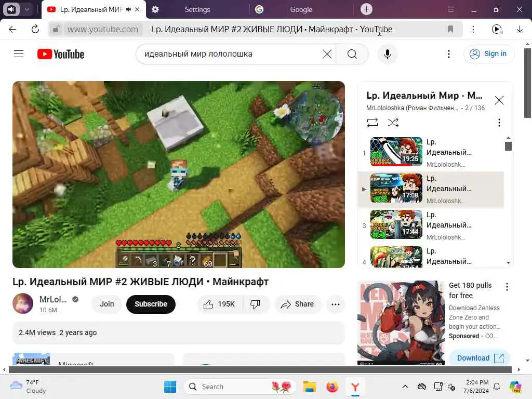
Task: Close the YouTube tab
Action: (137, 9)
